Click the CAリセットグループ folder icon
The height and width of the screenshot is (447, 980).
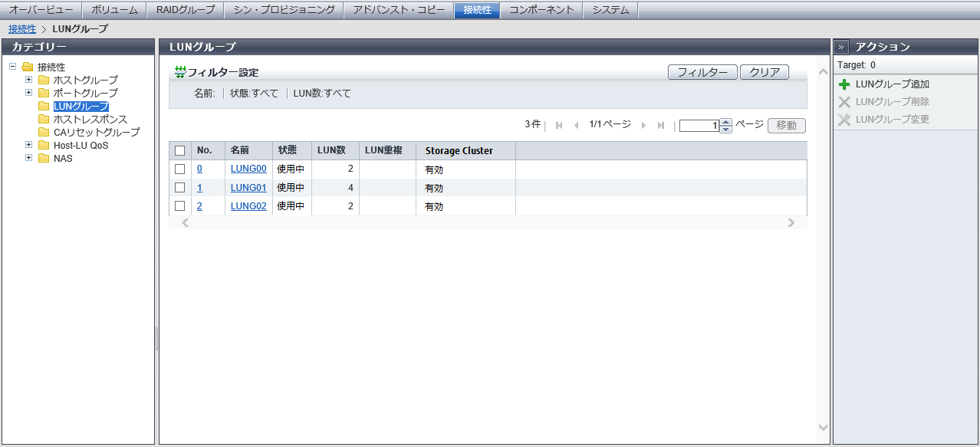(44, 133)
